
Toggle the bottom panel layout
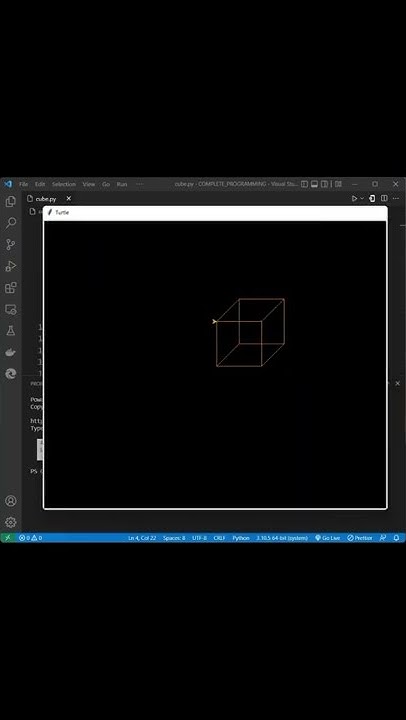(x=314, y=184)
